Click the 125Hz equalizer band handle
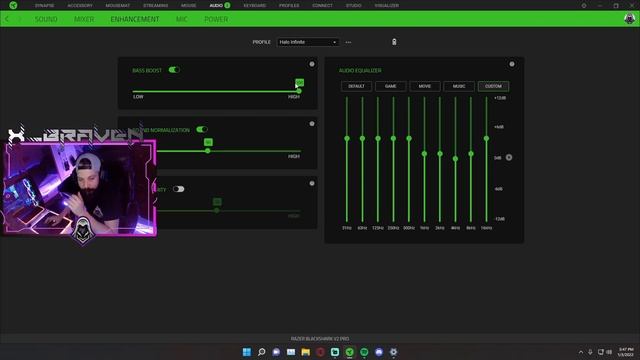The image size is (640, 360). coord(378,139)
